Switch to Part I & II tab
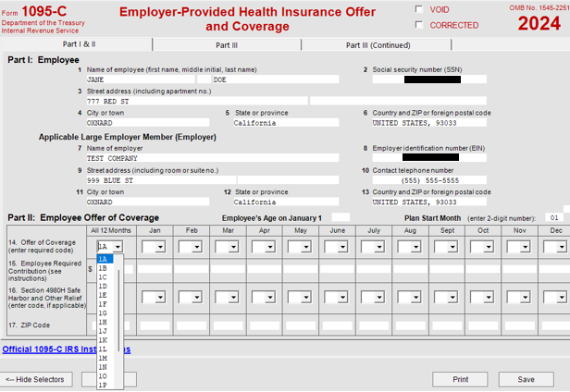The height and width of the screenshot is (392, 570). pyautogui.click(x=79, y=44)
